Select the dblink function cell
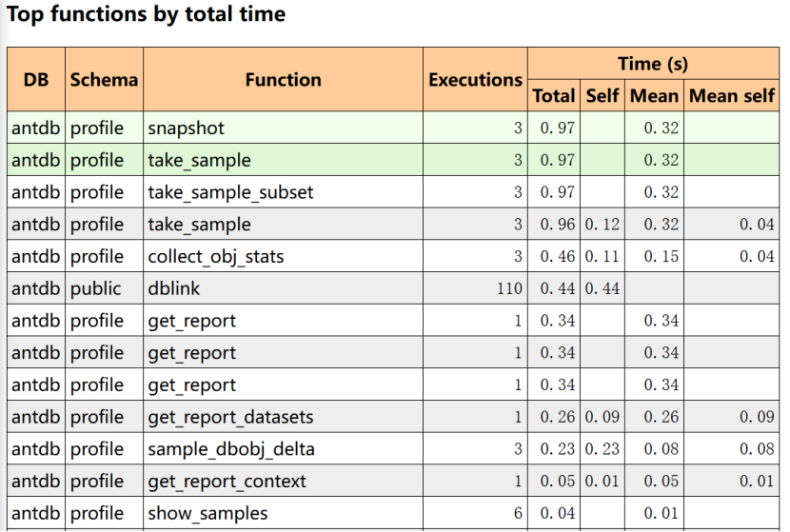Viewport: 790px width, 532px height. coord(170,288)
